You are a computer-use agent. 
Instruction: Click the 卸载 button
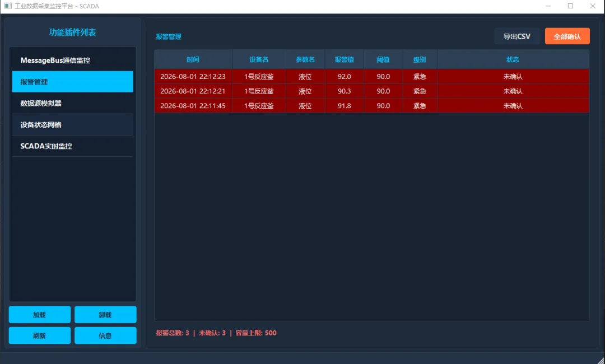point(105,315)
